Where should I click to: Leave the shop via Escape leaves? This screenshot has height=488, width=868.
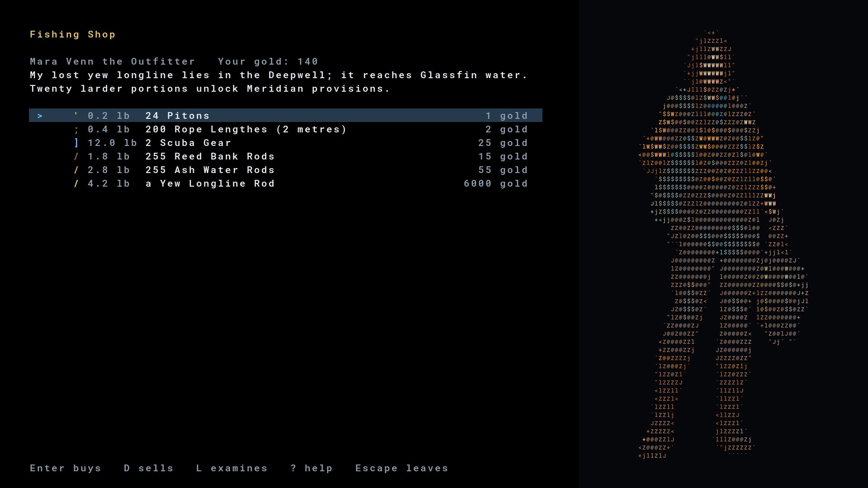[x=402, y=468]
